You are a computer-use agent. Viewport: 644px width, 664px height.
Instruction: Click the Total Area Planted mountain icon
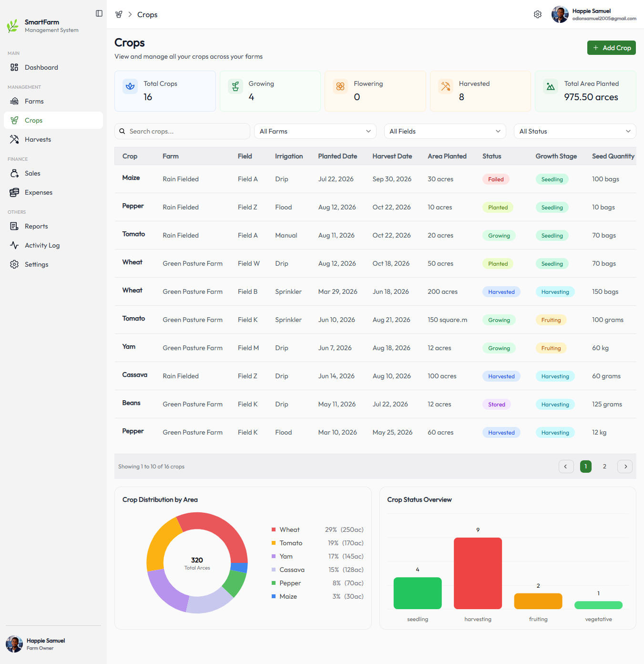click(551, 86)
